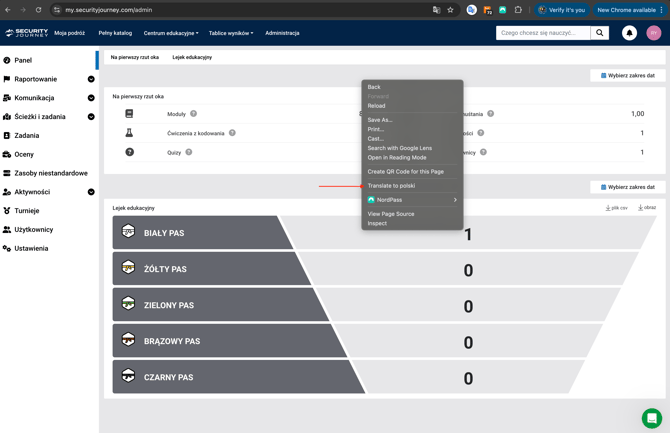Go back using browser back arrow
The width and height of the screenshot is (670, 433).
tap(8, 10)
